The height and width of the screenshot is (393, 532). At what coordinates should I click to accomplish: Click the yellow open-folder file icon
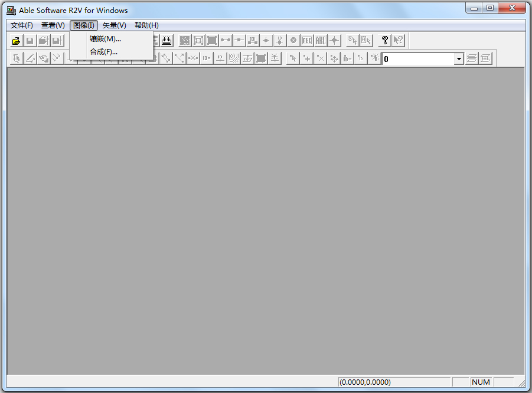point(16,41)
